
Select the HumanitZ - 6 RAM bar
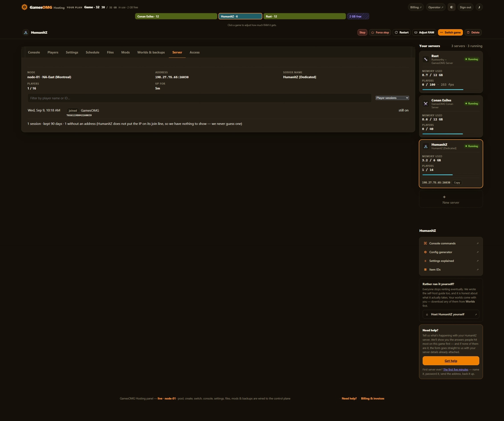240,16
